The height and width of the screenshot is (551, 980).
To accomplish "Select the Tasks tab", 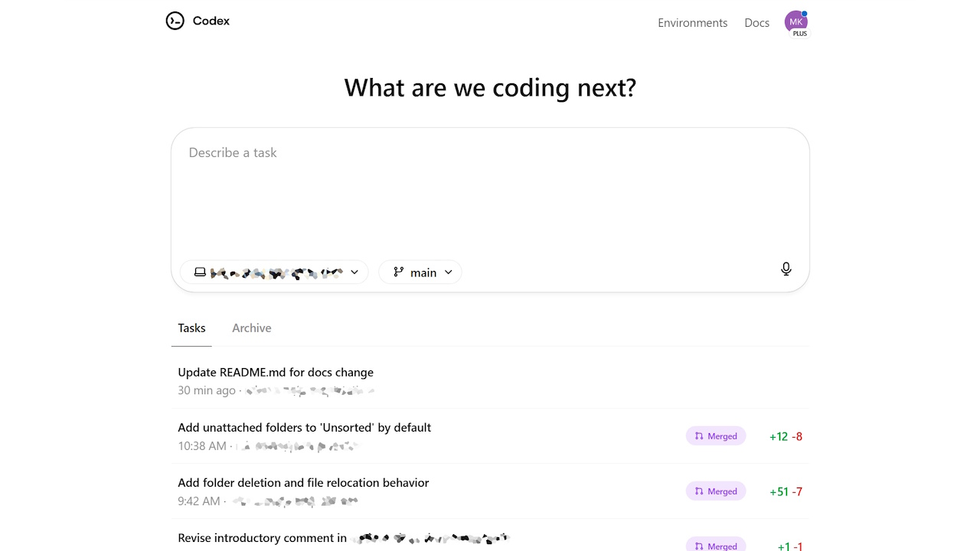I will [x=191, y=328].
